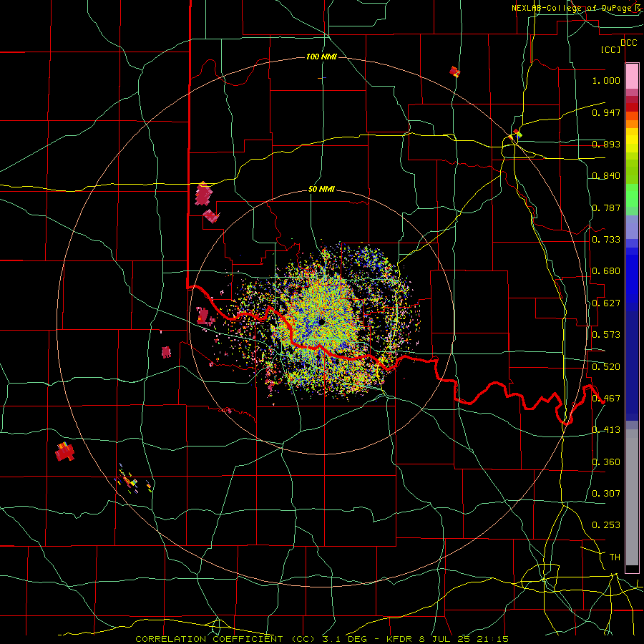Pick the light pink swatch on the color bar
Screen dimensions: 644x644
[632, 76]
